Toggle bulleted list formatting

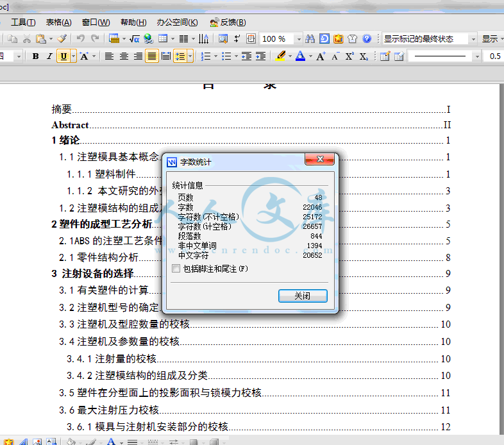tap(226, 56)
